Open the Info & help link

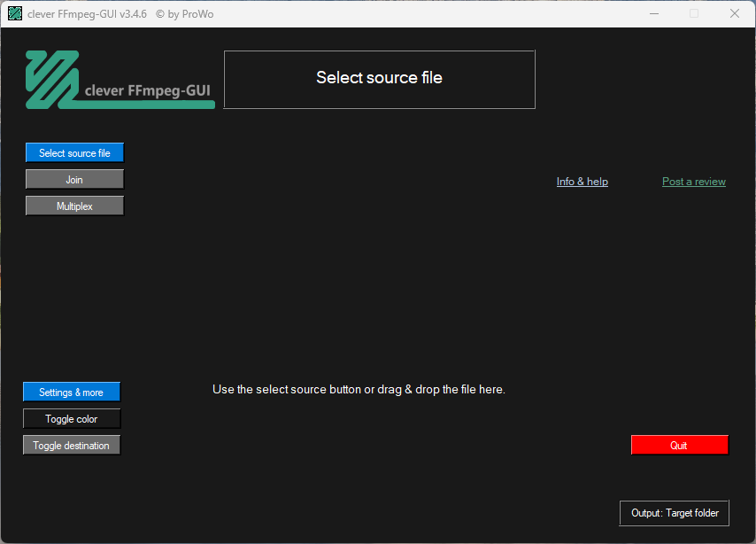click(582, 182)
